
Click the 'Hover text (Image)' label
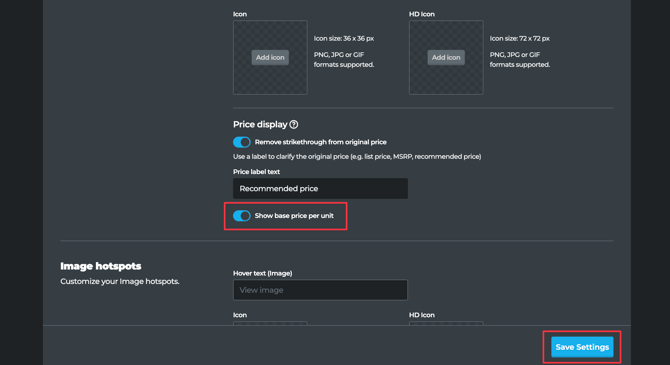tap(262, 273)
